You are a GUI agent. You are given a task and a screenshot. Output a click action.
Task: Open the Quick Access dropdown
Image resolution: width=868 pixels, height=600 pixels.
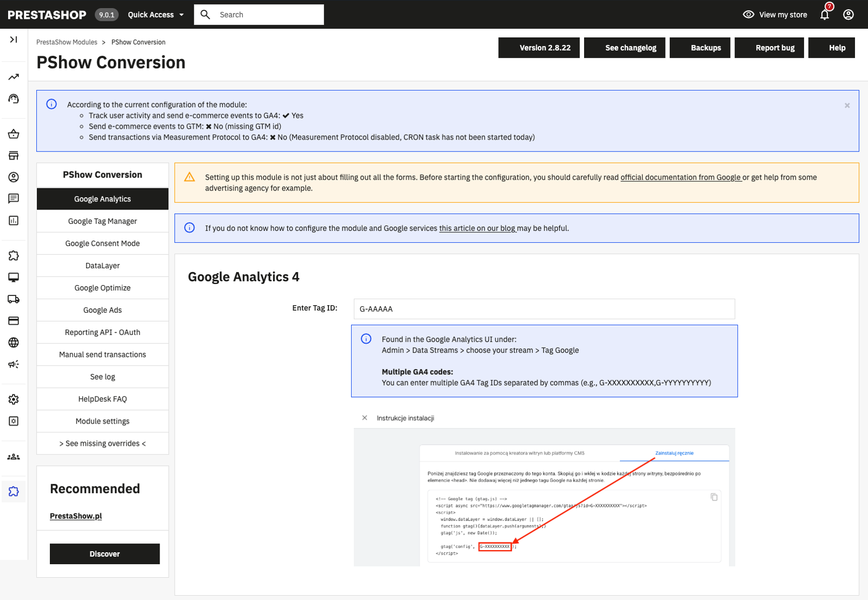click(x=155, y=15)
